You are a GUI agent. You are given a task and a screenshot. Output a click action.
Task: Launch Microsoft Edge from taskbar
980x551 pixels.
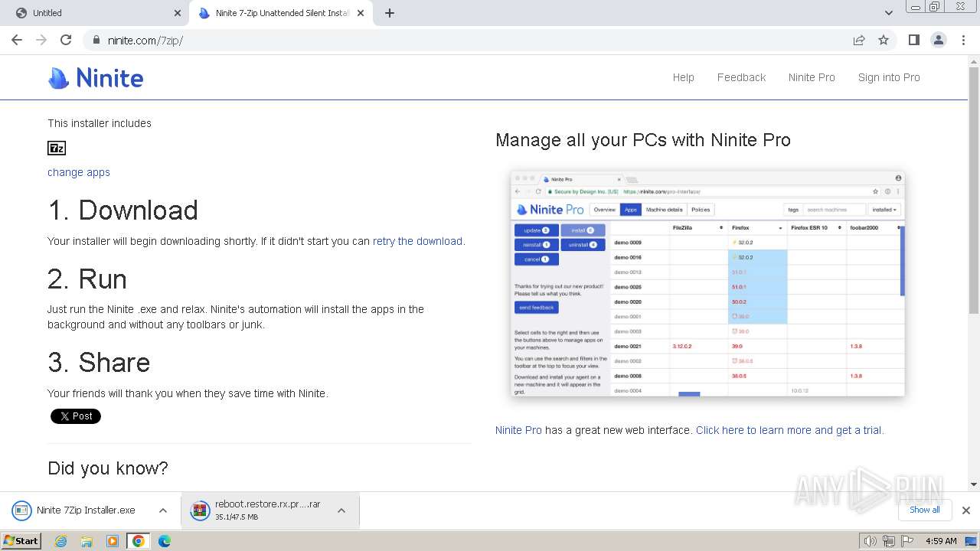[x=165, y=541]
